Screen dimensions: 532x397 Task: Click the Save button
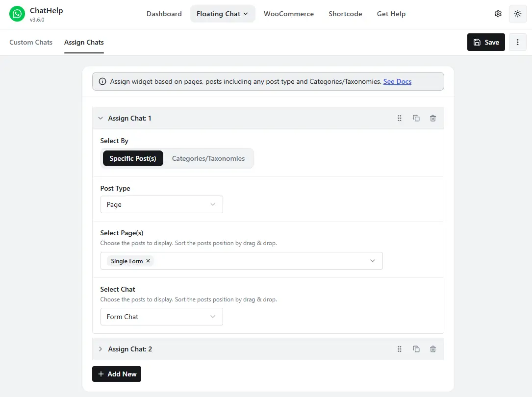(486, 42)
